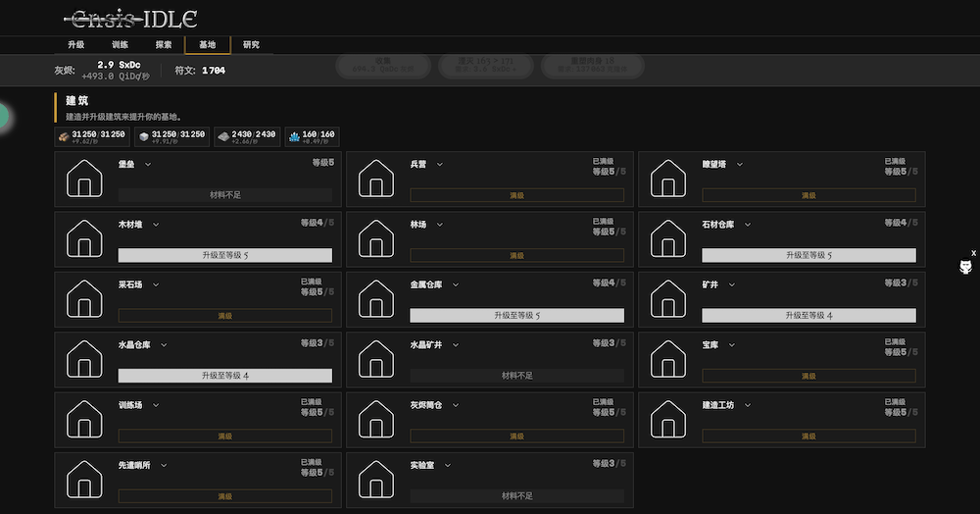Click the blue crystal resource icon
This screenshot has height=514, width=980.
294,137
